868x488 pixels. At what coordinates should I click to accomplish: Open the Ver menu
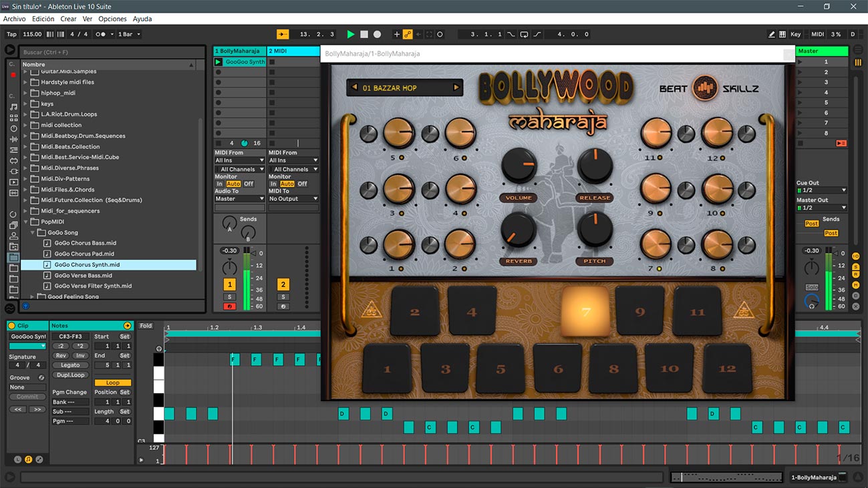coord(88,19)
